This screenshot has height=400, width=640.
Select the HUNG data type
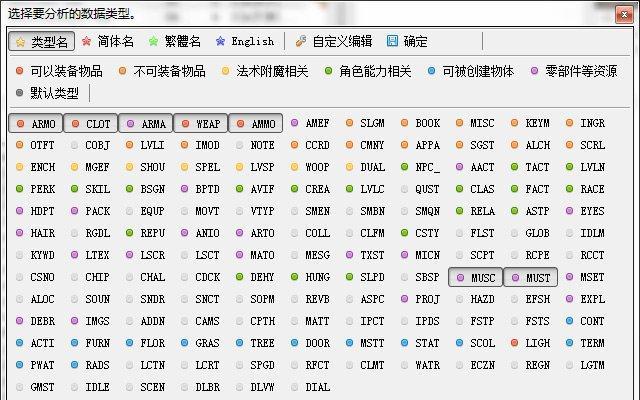pyautogui.click(x=311, y=278)
